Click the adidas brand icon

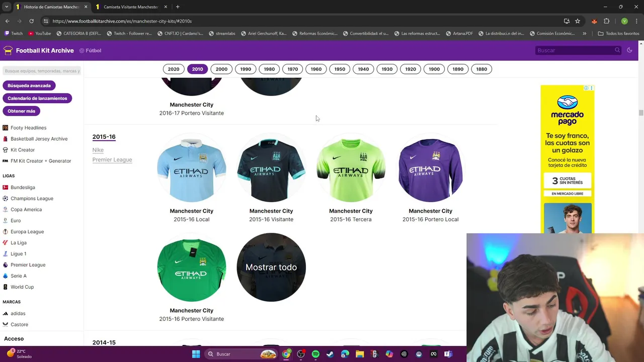pos(6,313)
